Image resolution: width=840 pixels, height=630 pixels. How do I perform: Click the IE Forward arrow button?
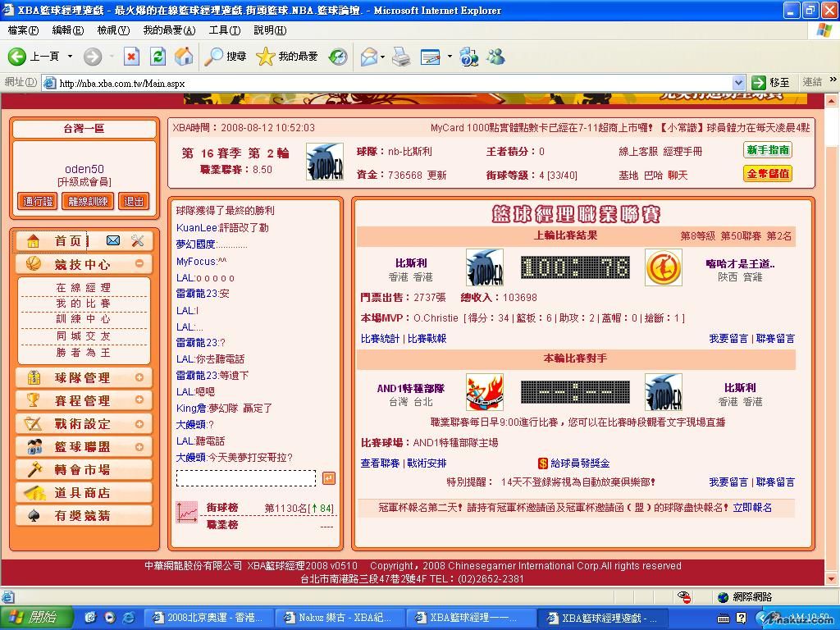pyautogui.click(x=93, y=57)
